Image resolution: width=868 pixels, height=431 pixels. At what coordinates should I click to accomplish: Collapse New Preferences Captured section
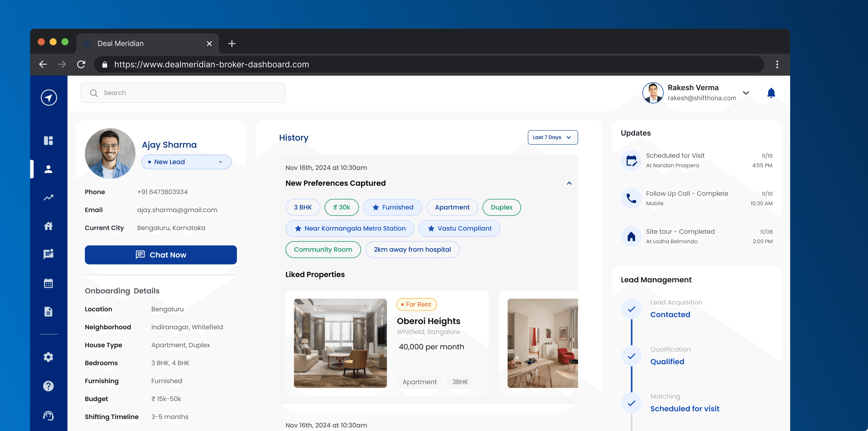coord(569,183)
